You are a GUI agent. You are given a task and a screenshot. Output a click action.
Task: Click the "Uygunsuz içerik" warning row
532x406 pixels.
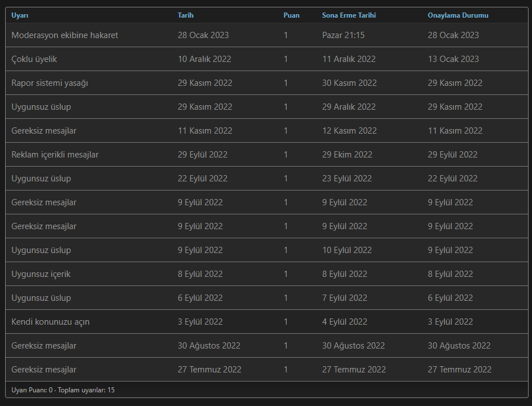pyautogui.click(x=41, y=274)
